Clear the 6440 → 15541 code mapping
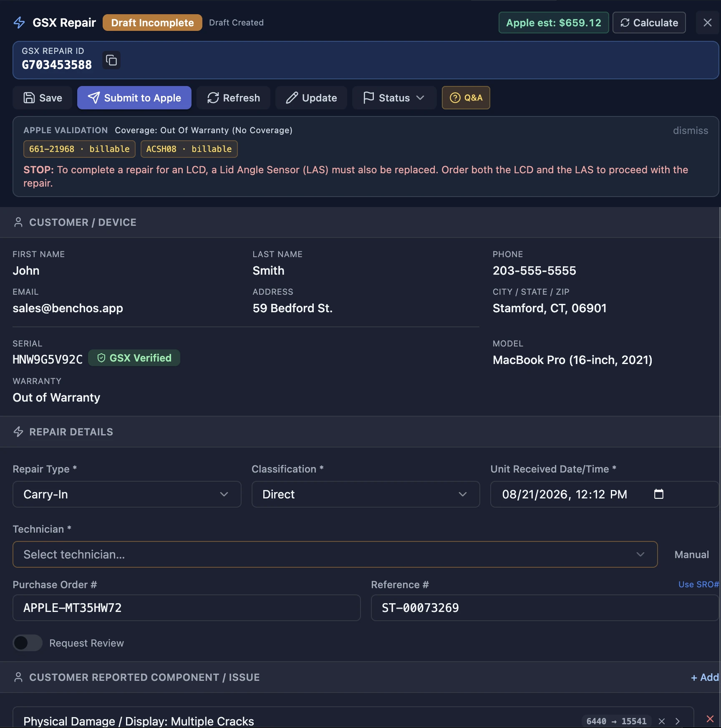This screenshot has width=721, height=728. coord(662,721)
